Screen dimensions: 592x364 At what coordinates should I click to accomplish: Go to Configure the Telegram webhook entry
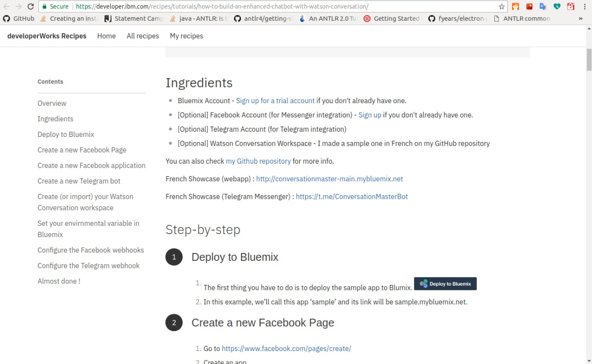pyautogui.click(x=88, y=265)
